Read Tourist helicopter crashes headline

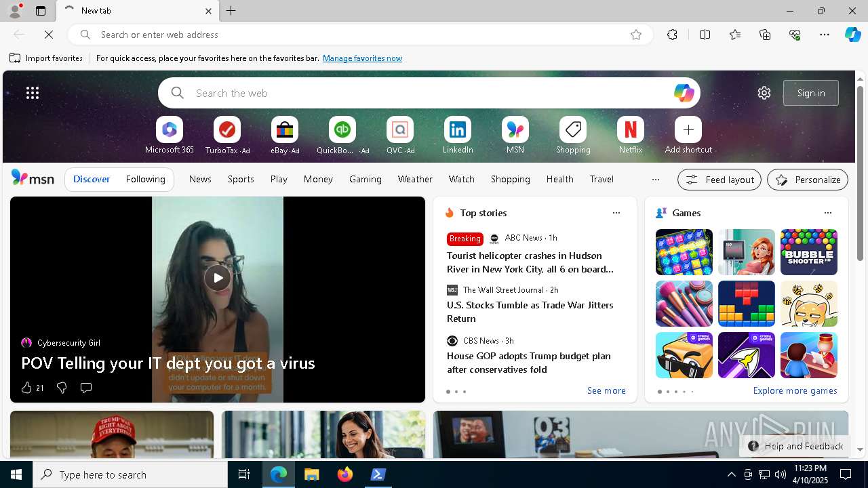(x=530, y=262)
